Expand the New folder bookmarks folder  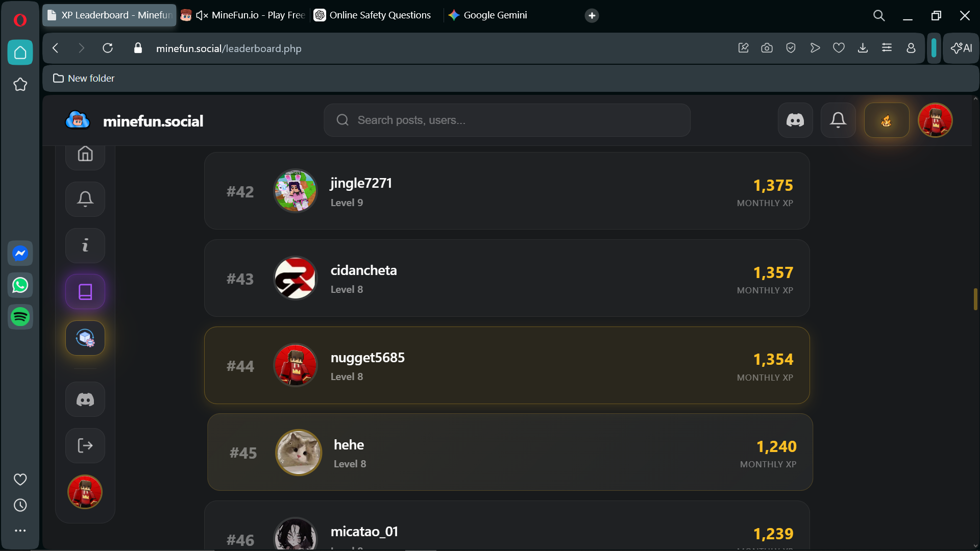(x=84, y=78)
